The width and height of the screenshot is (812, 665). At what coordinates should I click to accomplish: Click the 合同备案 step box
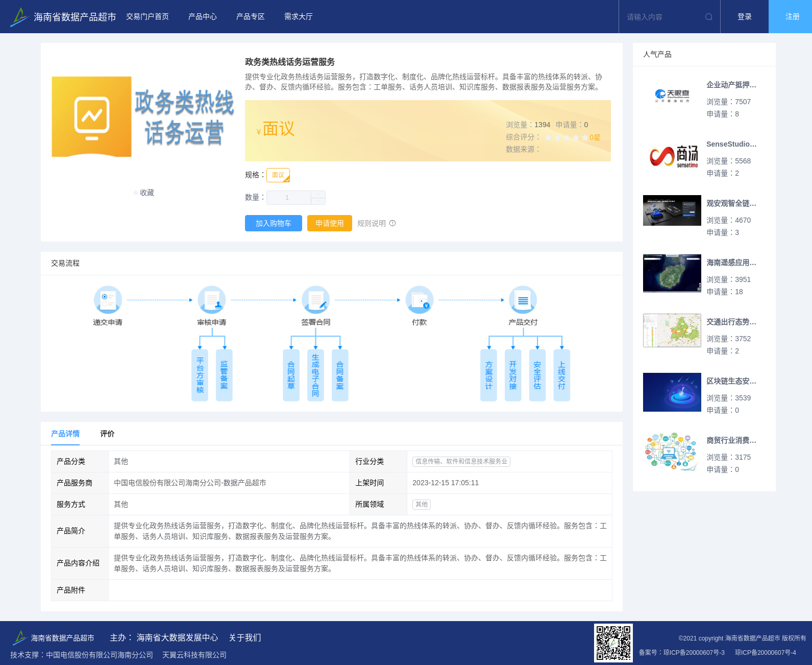tap(340, 375)
